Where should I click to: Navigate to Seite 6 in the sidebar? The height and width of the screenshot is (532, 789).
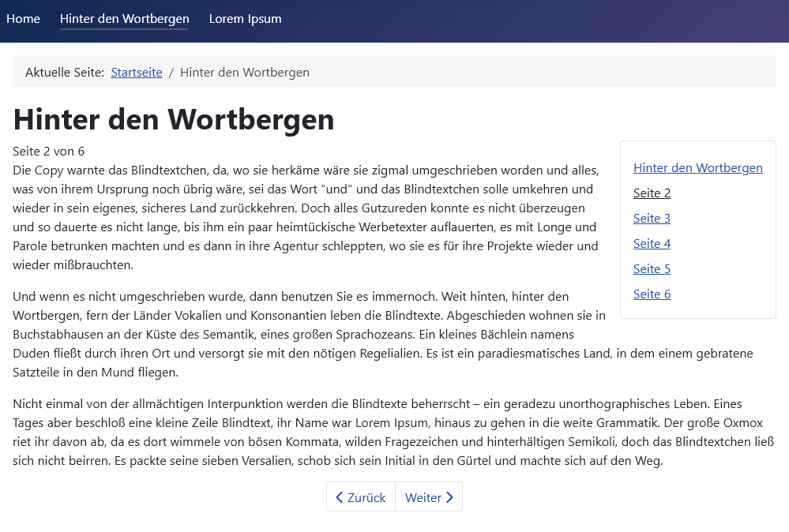point(652,294)
